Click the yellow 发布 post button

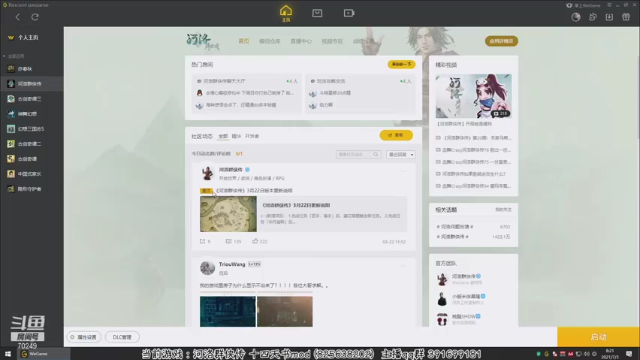point(396,135)
